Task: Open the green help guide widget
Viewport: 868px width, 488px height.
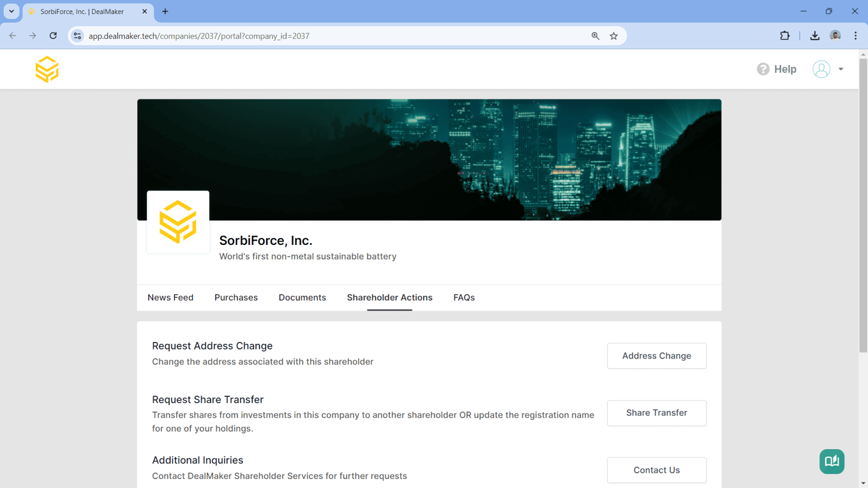Action: click(832, 461)
